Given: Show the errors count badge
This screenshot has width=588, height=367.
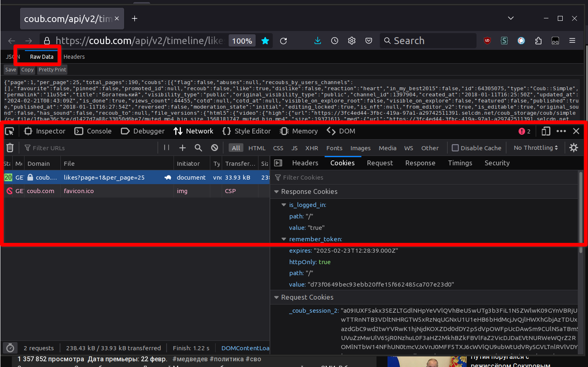Looking at the screenshot, I should 525,131.
